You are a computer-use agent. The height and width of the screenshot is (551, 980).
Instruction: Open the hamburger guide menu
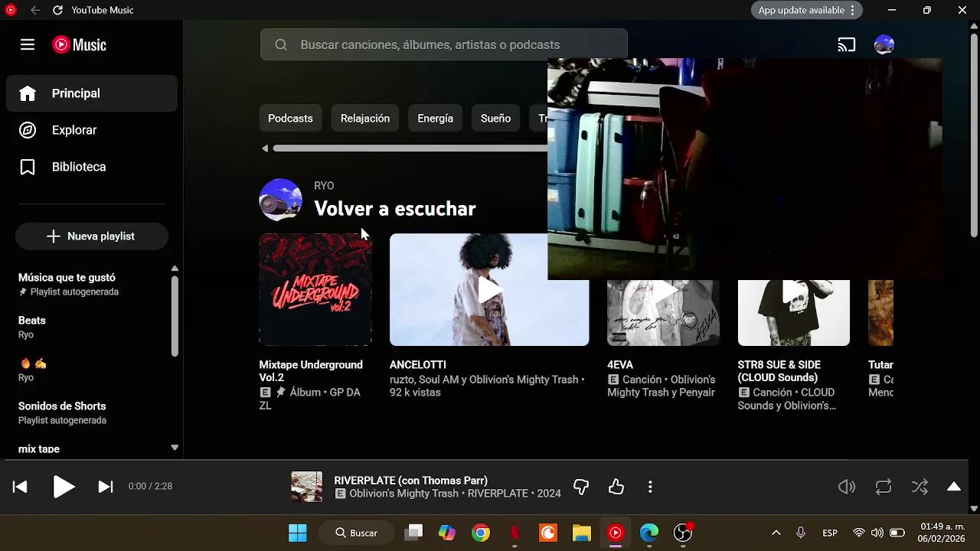pyautogui.click(x=28, y=44)
